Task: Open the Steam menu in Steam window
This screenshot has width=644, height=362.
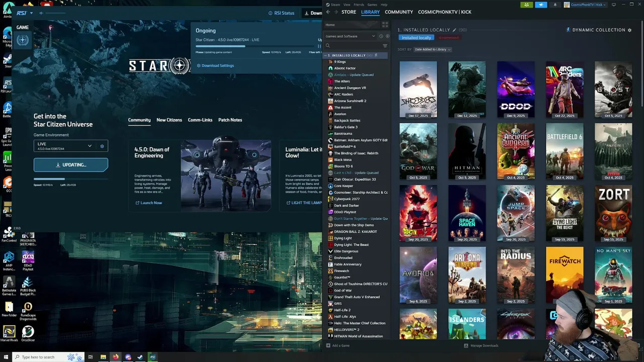Action: [333, 5]
